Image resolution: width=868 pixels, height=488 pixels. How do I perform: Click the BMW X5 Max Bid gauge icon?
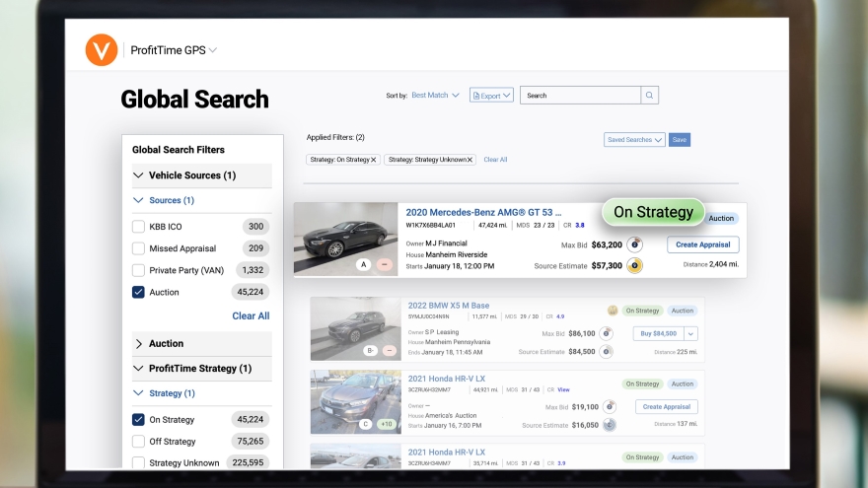point(607,333)
